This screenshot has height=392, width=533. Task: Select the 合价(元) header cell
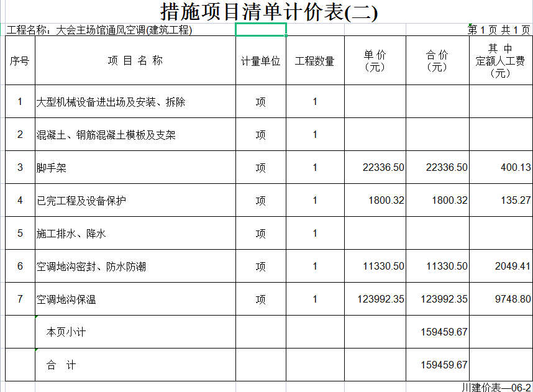click(x=437, y=60)
